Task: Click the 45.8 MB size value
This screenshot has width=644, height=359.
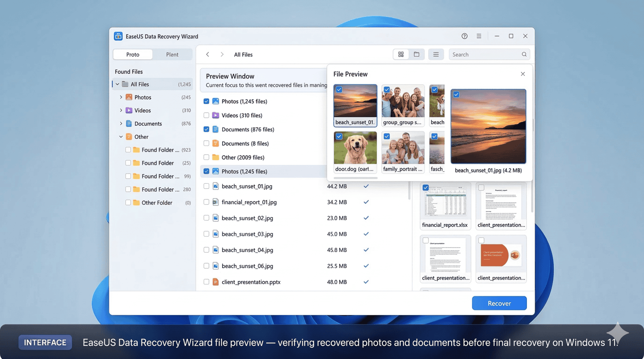Action: coord(337,250)
